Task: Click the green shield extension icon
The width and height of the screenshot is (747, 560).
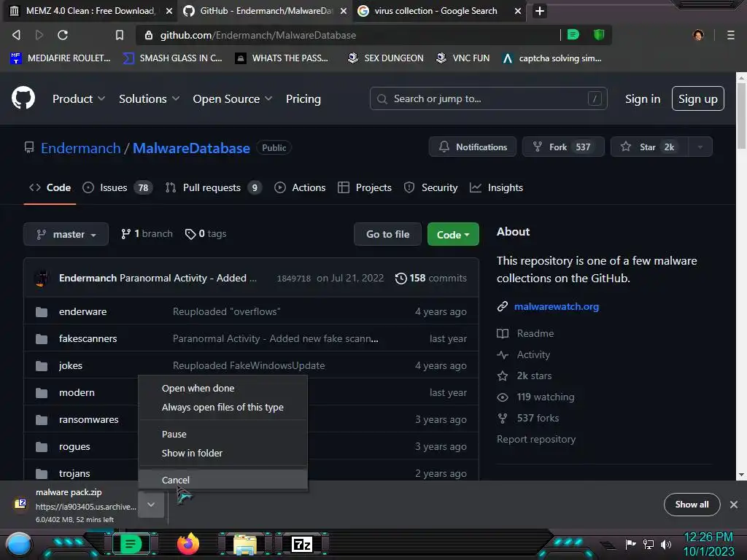Action: 598,34
